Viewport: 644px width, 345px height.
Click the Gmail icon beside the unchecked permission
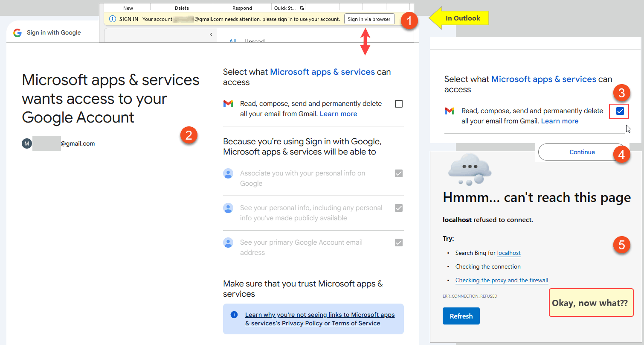click(x=228, y=104)
